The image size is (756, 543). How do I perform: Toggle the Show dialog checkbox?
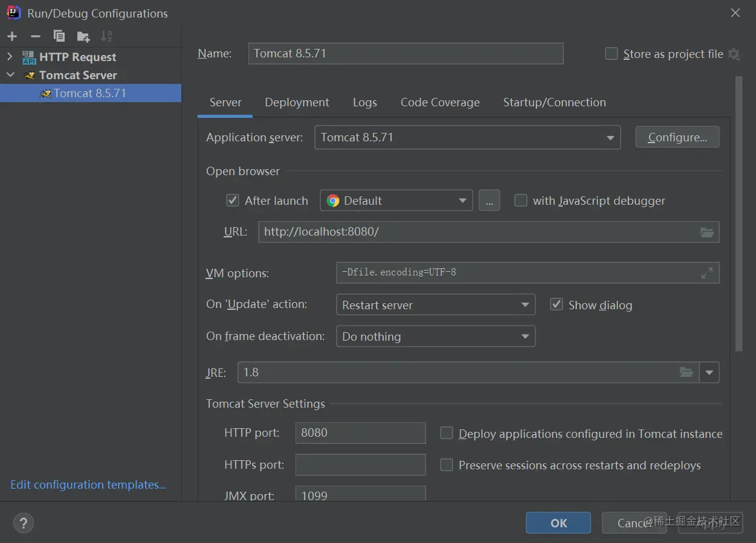pyautogui.click(x=557, y=304)
